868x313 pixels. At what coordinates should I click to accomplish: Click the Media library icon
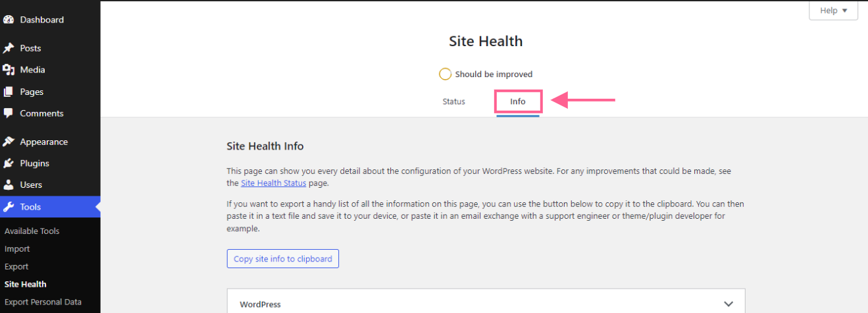9,70
